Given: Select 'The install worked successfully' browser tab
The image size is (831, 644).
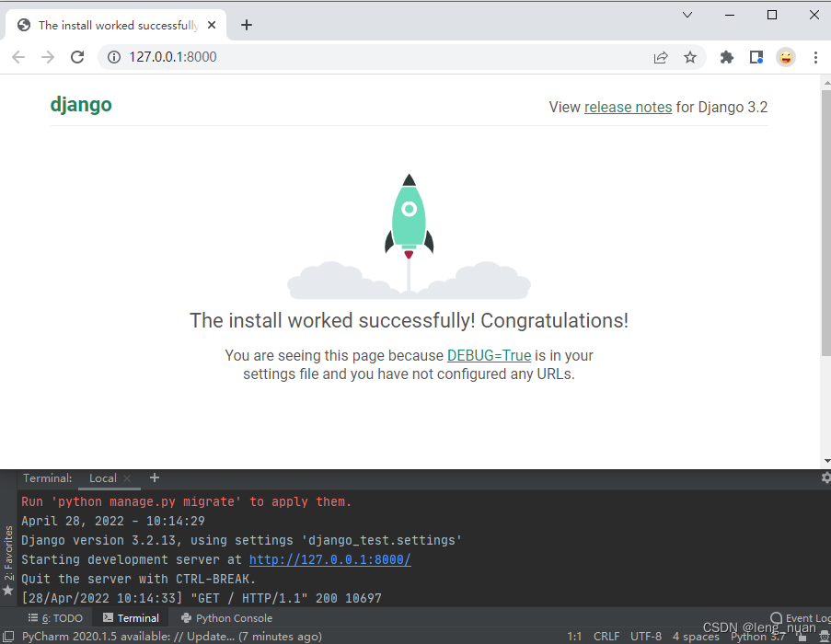Looking at the screenshot, I should point(116,25).
